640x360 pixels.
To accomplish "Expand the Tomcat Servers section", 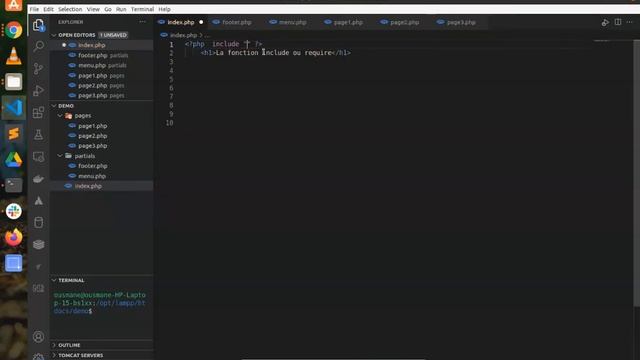I will [x=53, y=356].
